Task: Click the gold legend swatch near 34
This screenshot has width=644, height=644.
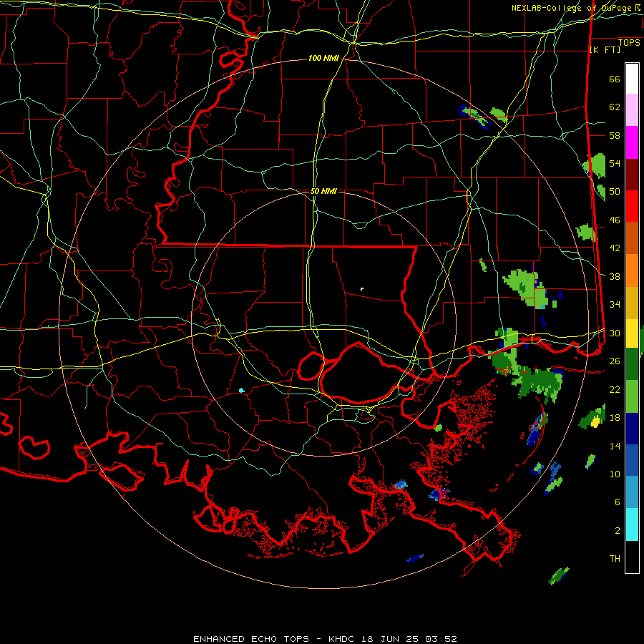Action: click(632, 303)
